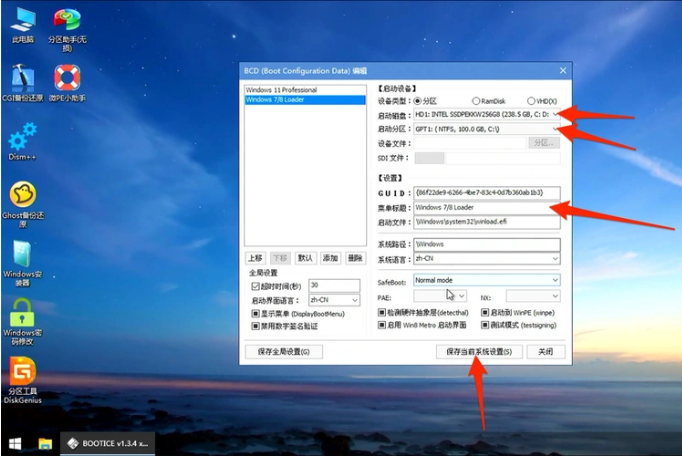The width and height of the screenshot is (682, 457).
Task: Click the 分区... button next to 设备文件
Action: point(544,143)
